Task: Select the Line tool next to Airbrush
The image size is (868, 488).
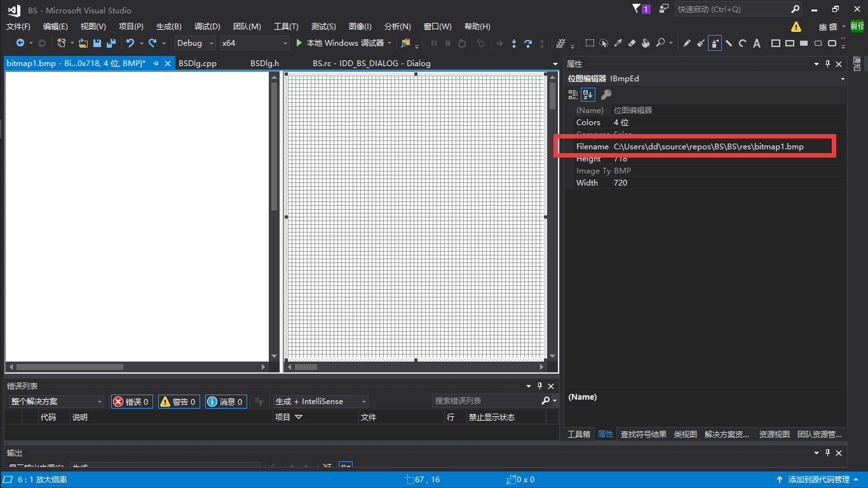Action: point(729,43)
